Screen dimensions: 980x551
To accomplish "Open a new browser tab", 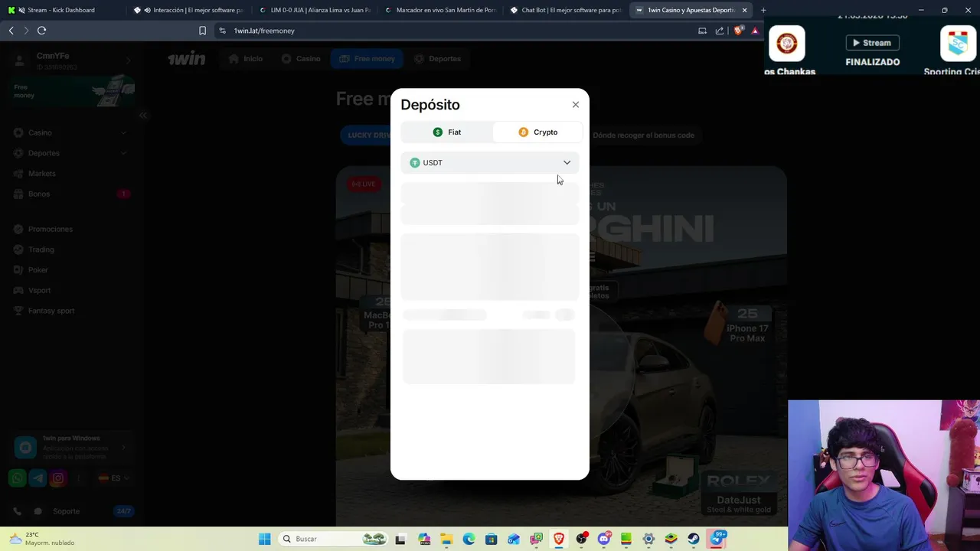I will [x=763, y=10].
